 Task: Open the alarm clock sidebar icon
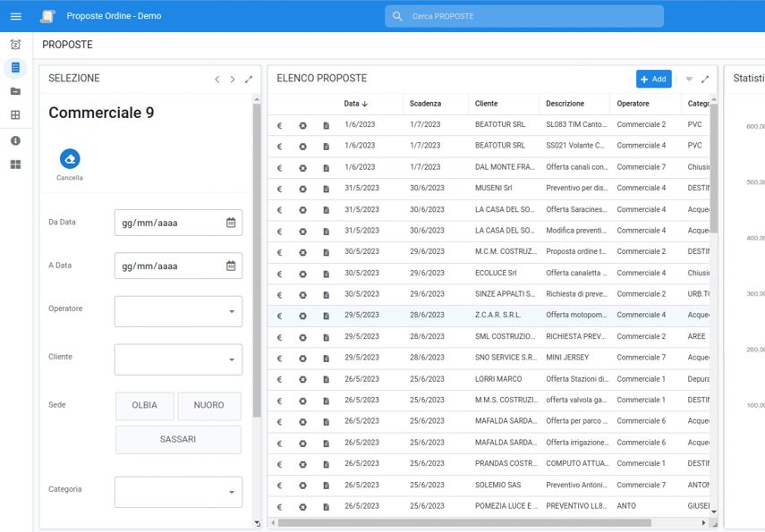coord(15,45)
